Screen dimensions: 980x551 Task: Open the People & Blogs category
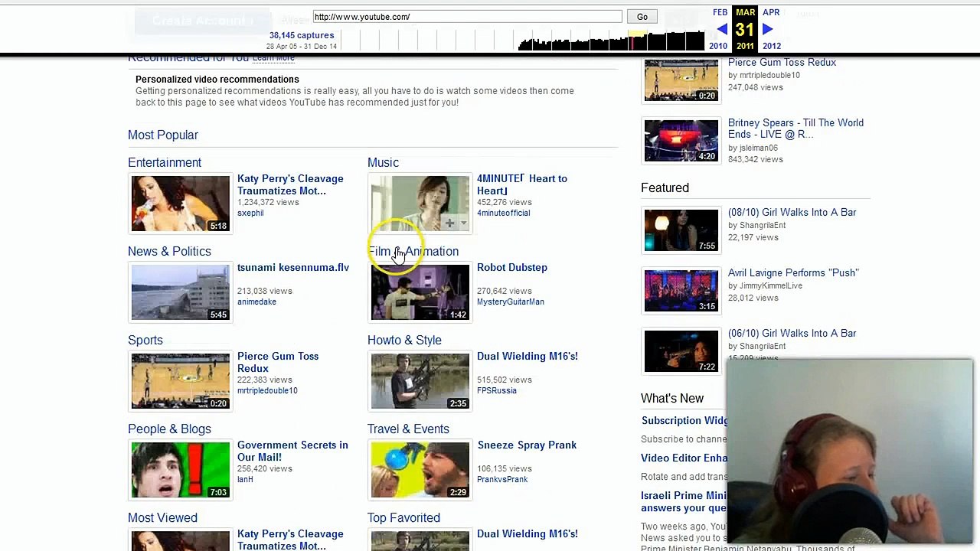click(169, 429)
